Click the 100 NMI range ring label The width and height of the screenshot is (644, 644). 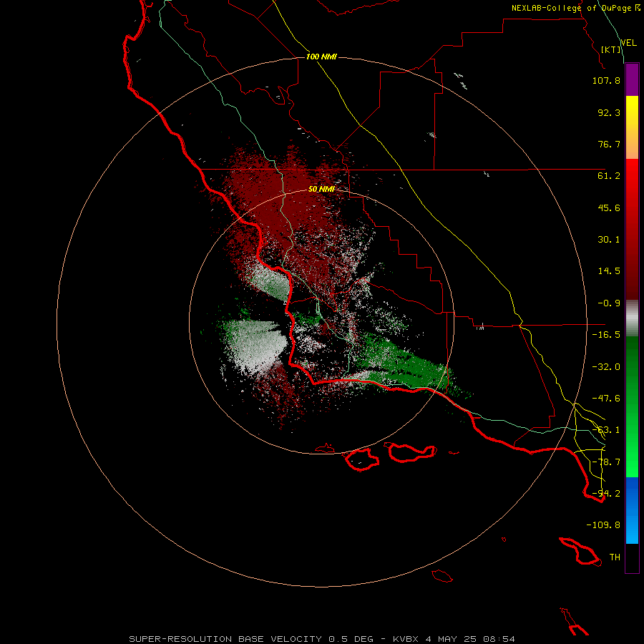(x=321, y=57)
